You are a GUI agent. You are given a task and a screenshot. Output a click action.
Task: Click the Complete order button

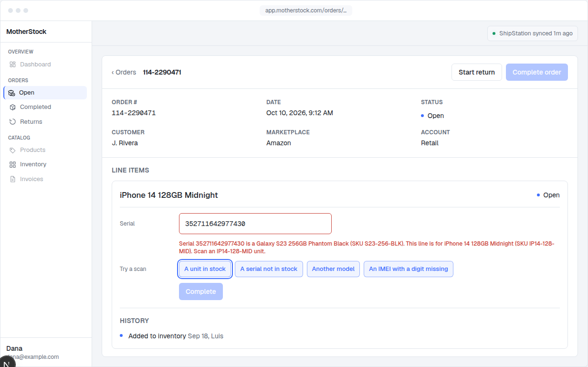coord(537,72)
